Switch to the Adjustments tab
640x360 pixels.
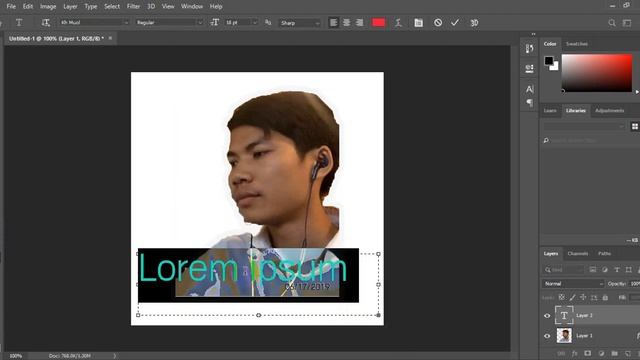click(x=609, y=111)
